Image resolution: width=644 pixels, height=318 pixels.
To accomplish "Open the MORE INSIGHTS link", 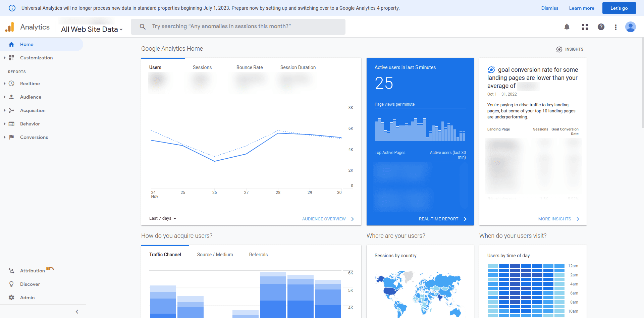I will pos(555,219).
